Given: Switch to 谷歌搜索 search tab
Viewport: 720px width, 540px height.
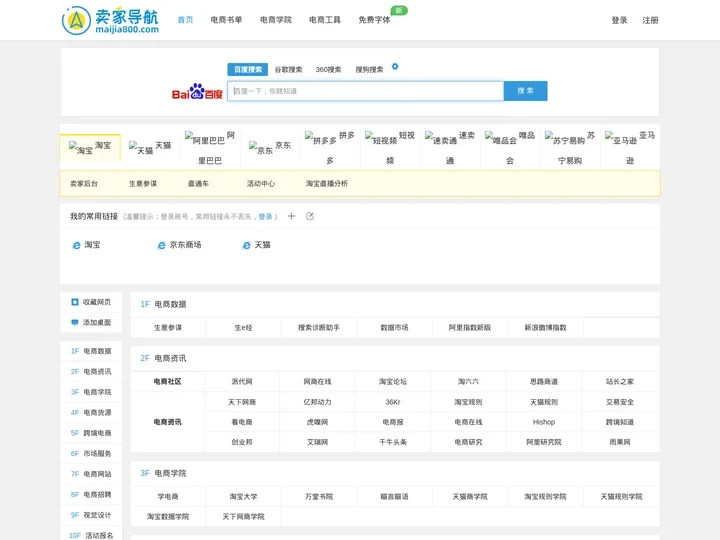Looking at the screenshot, I should pos(288,69).
